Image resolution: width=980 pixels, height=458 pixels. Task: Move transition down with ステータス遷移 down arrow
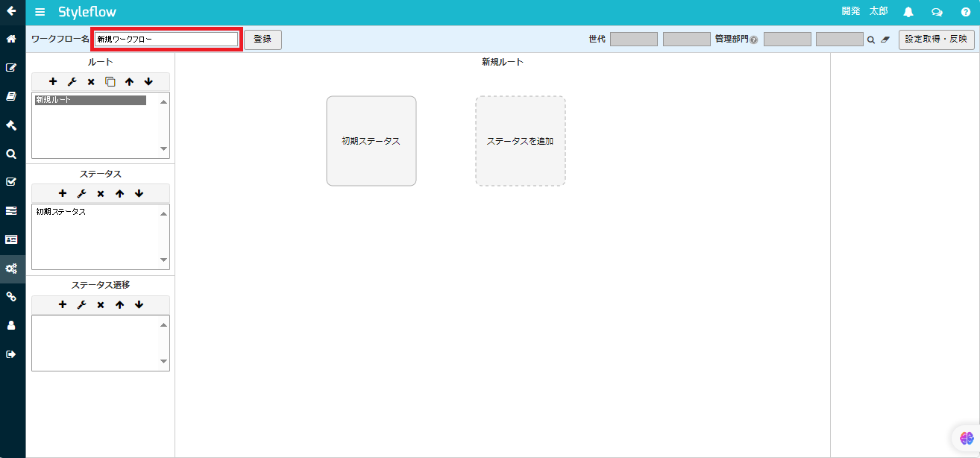coord(139,304)
